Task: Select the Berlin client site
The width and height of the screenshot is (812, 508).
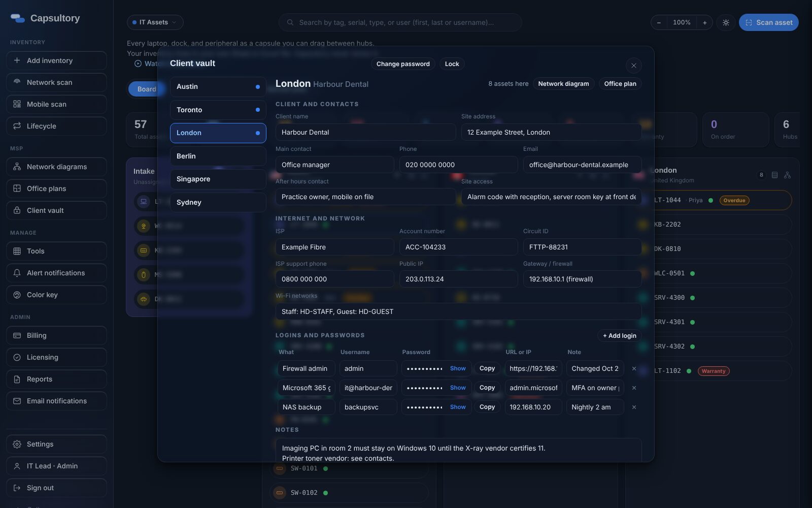Action: point(218,156)
